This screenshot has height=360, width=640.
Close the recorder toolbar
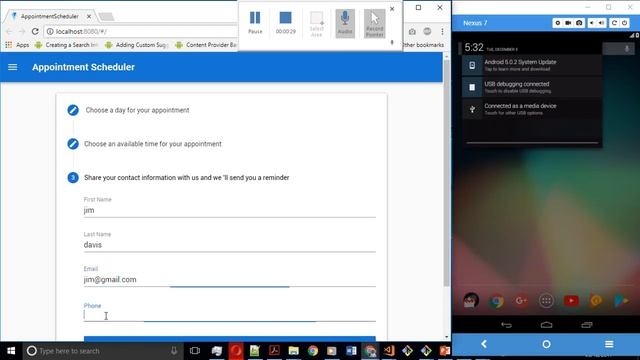click(392, 9)
